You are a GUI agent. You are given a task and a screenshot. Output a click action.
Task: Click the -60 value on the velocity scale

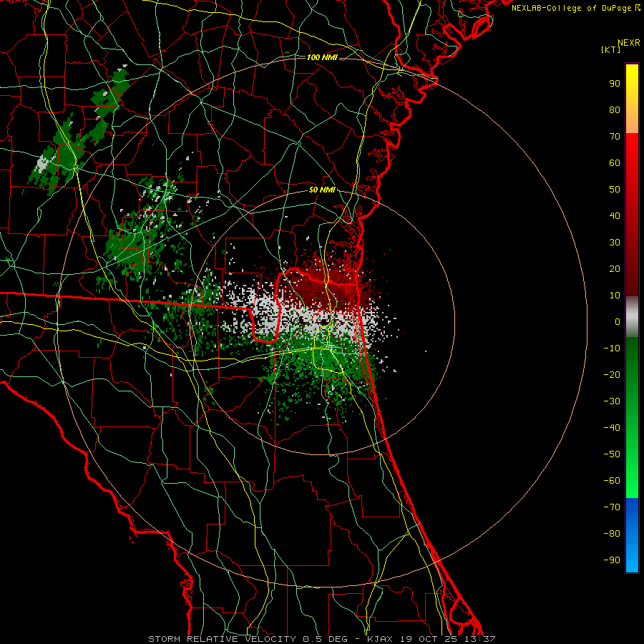(x=612, y=481)
